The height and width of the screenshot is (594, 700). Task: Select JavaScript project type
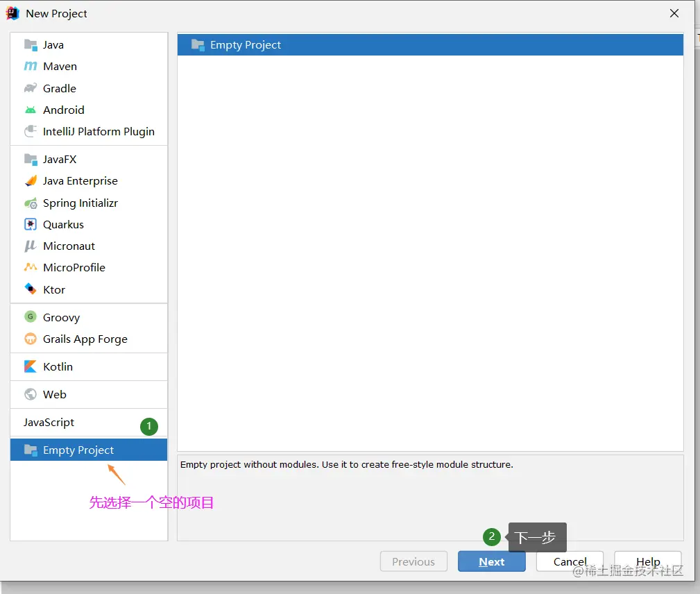(89, 422)
